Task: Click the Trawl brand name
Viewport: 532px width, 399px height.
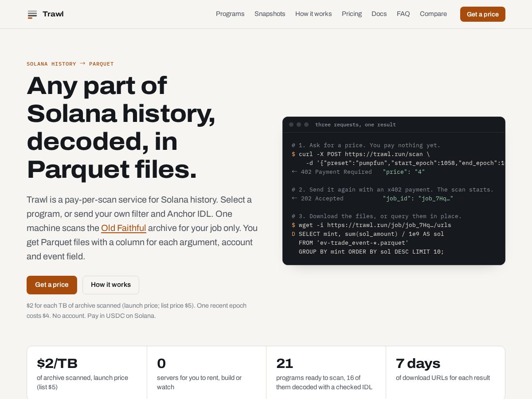Action: pos(53,14)
